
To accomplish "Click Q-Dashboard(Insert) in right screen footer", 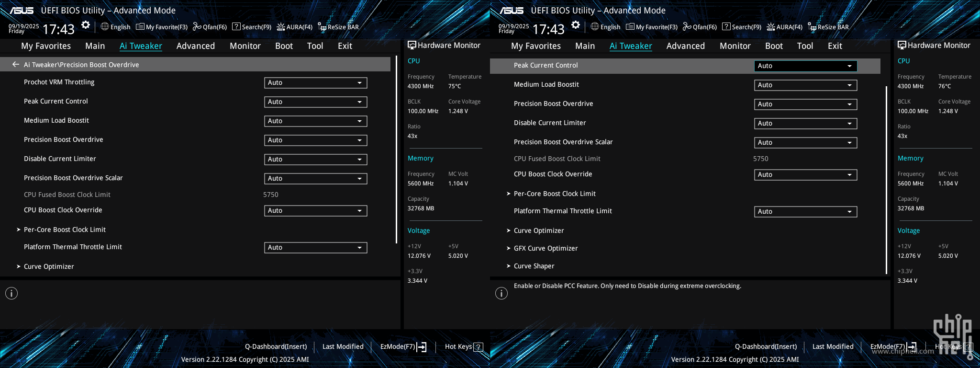I will tap(766, 346).
